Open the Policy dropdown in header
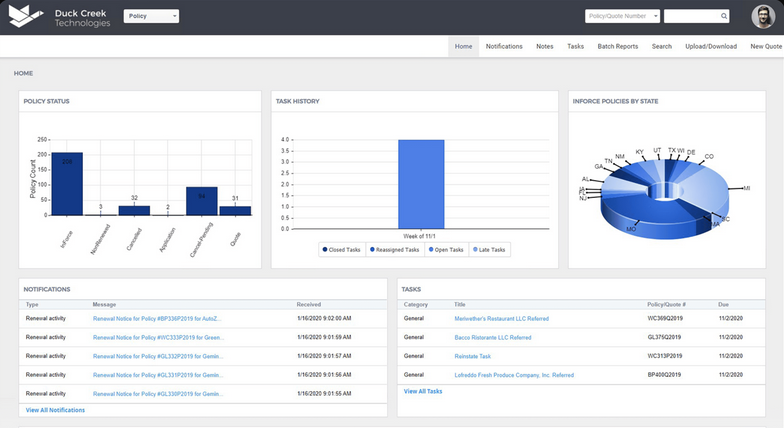 tap(151, 16)
